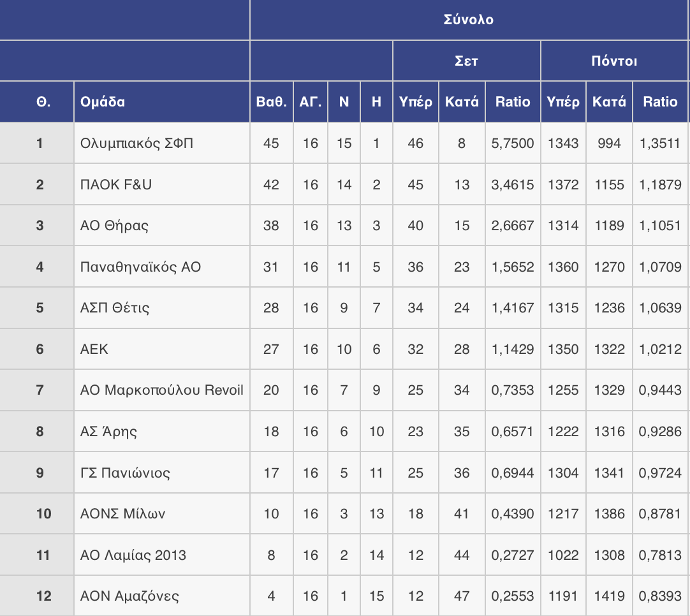Select team name ΑΟΝ Αμαζόνες
Image resolution: width=690 pixels, height=616 pixels.
point(129,596)
